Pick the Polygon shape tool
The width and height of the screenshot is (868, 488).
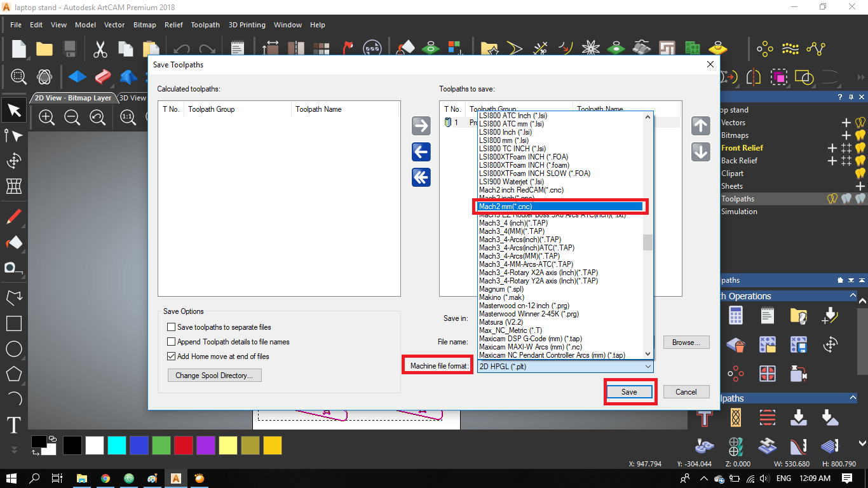[x=14, y=374]
